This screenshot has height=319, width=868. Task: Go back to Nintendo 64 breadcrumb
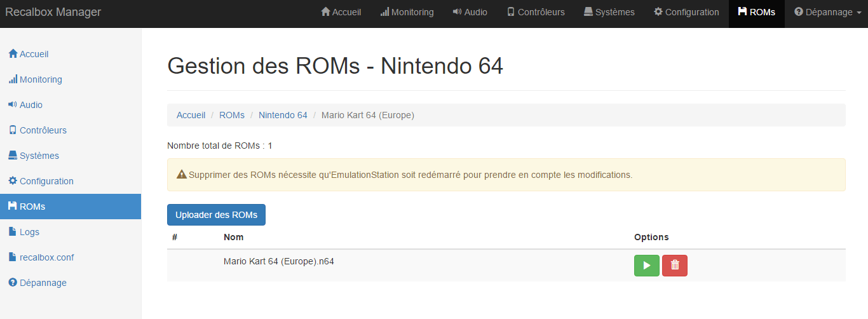(283, 115)
